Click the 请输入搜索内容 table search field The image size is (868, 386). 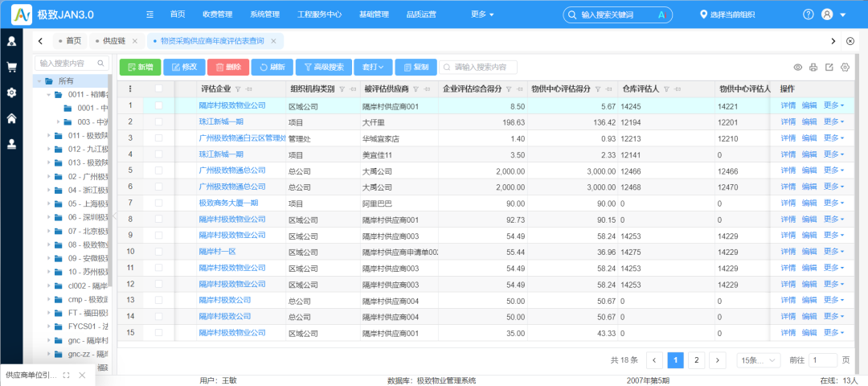pos(478,68)
